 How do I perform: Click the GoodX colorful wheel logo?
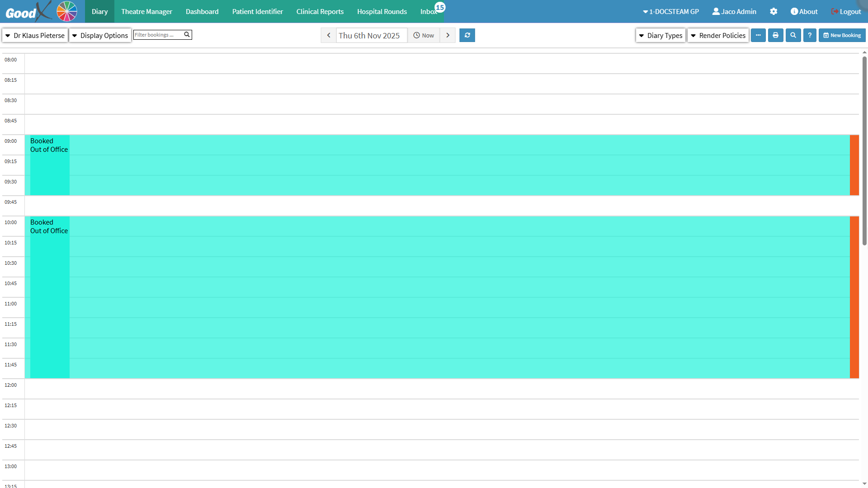[x=67, y=11]
